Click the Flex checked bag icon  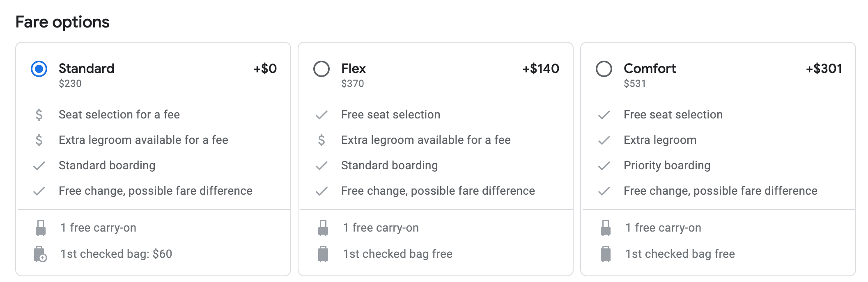point(323,254)
